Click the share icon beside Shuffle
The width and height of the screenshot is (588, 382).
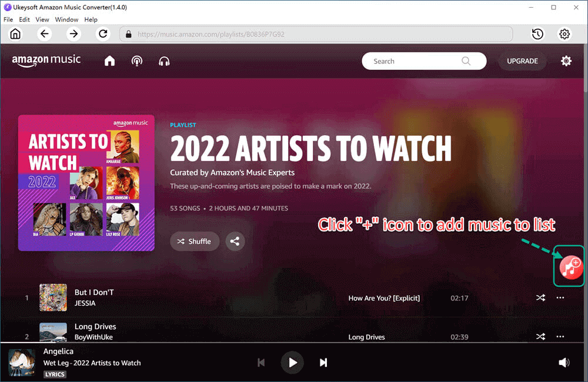click(x=235, y=241)
